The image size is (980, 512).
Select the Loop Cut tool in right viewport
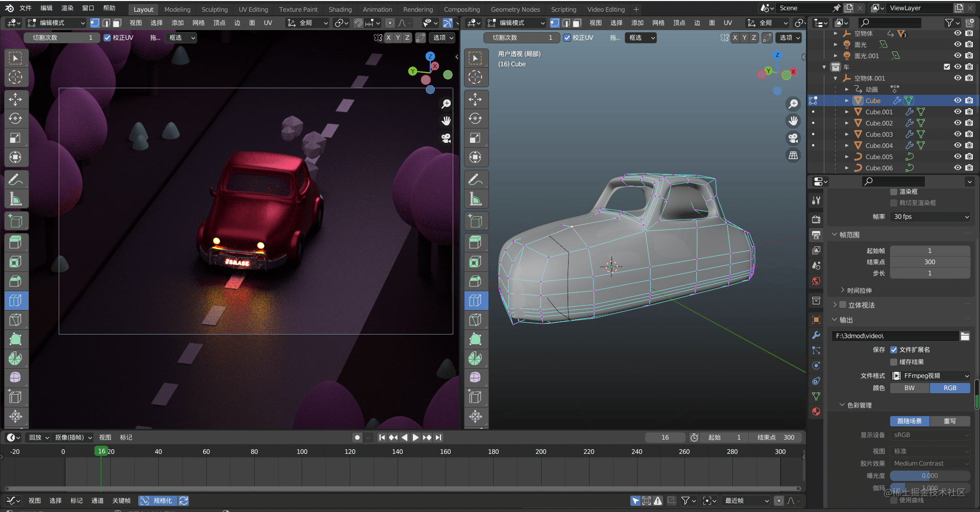[x=476, y=300]
